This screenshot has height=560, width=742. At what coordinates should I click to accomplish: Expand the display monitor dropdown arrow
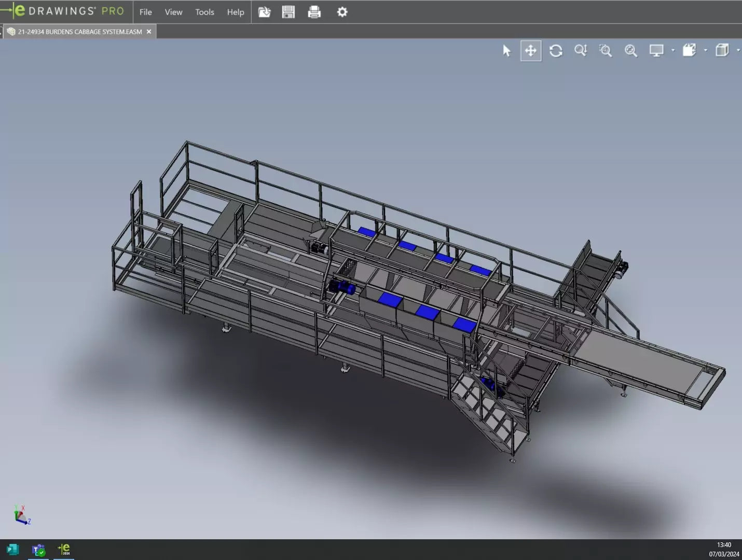click(x=672, y=50)
